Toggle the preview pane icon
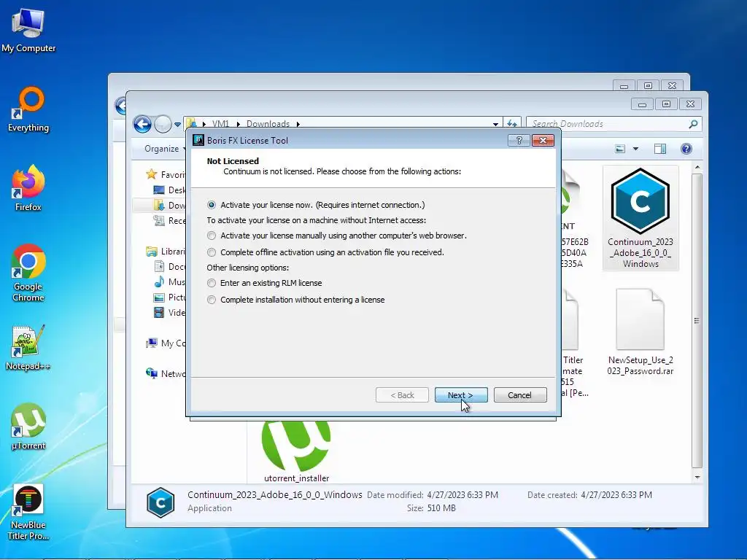Screen dimensions: 747x560 coord(659,149)
